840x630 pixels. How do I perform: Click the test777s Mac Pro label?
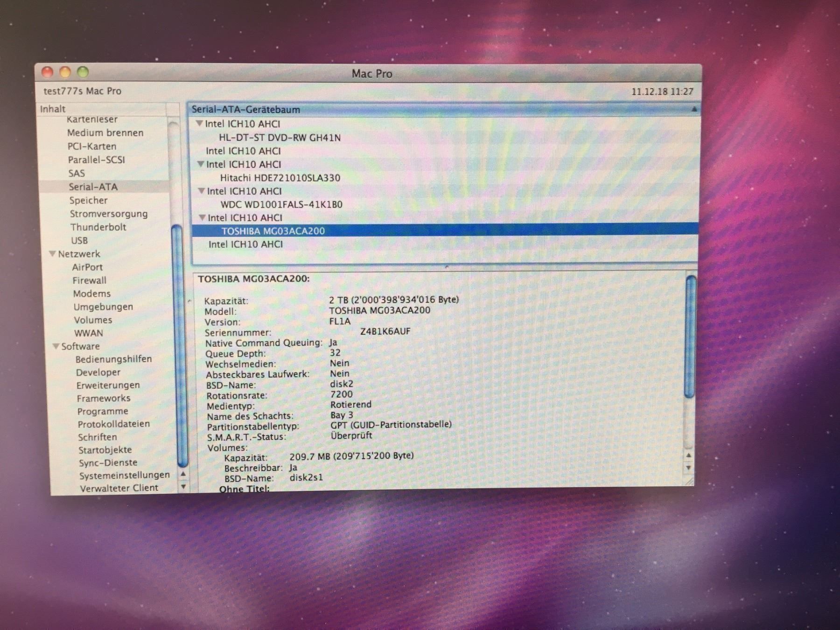83,91
